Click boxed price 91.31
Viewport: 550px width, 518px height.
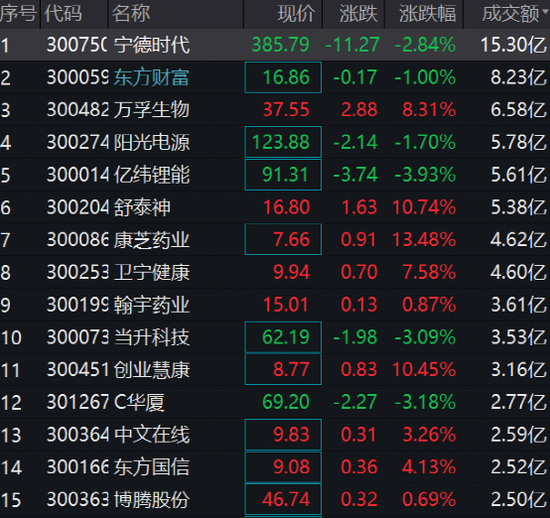click(283, 175)
